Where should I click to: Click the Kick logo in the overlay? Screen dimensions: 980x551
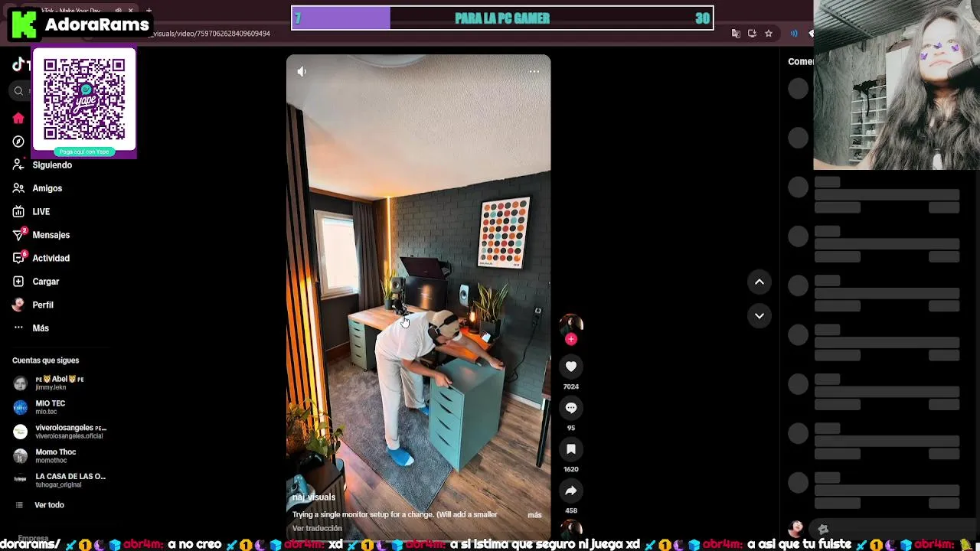24,24
